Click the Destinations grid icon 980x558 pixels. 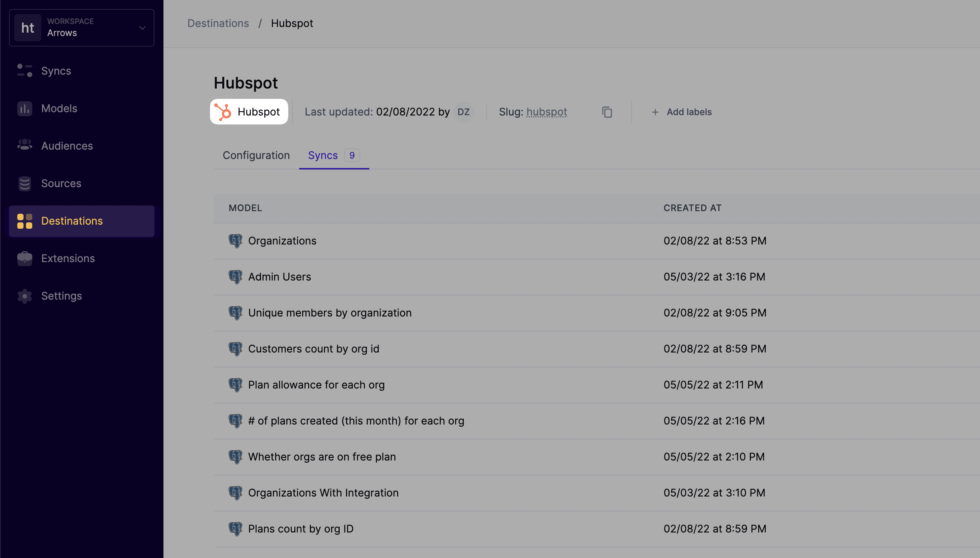24,221
